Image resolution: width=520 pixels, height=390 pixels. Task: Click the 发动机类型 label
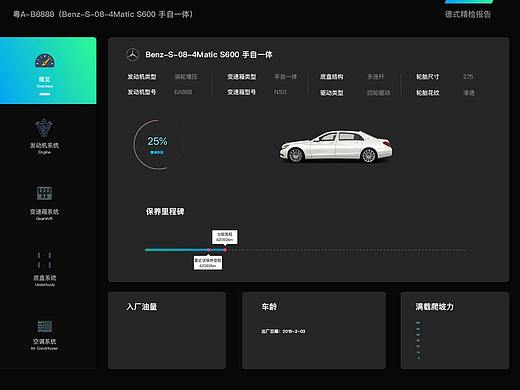[142, 77]
